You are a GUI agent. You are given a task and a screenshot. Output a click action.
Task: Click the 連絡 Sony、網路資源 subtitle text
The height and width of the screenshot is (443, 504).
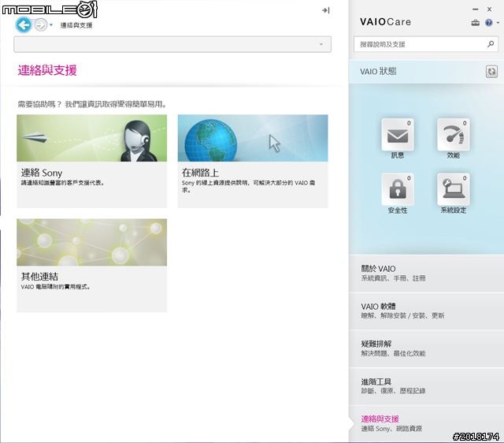coord(391,429)
